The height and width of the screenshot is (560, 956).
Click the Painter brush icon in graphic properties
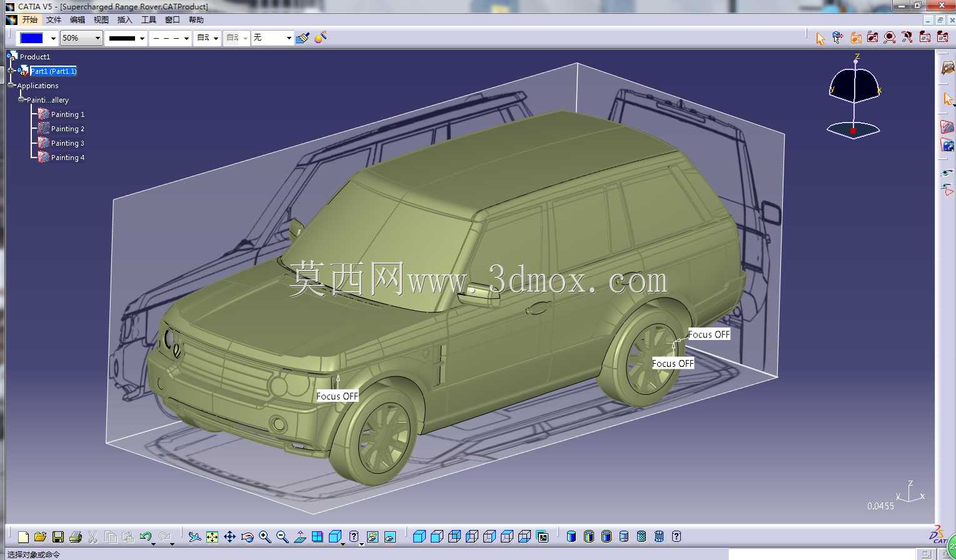coord(303,38)
